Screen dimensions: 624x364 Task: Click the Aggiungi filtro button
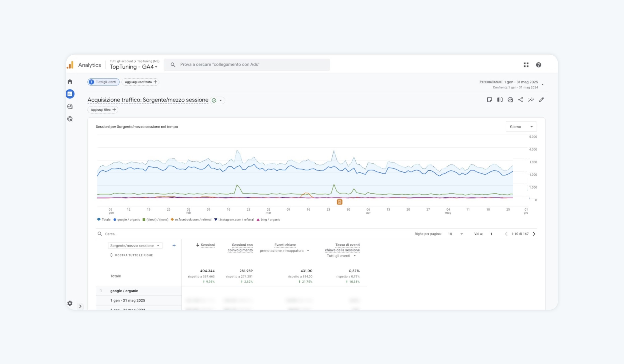click(103, 110)
